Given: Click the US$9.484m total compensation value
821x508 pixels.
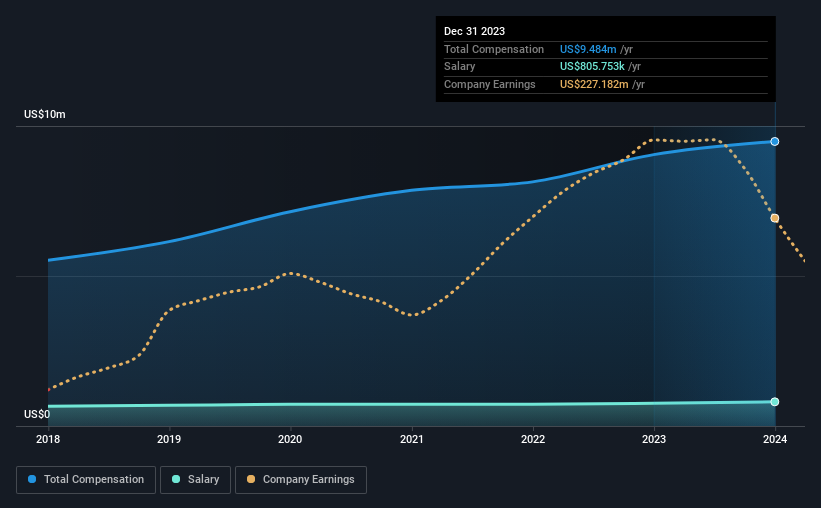Looking at the screenshot, I should [588, 49].
